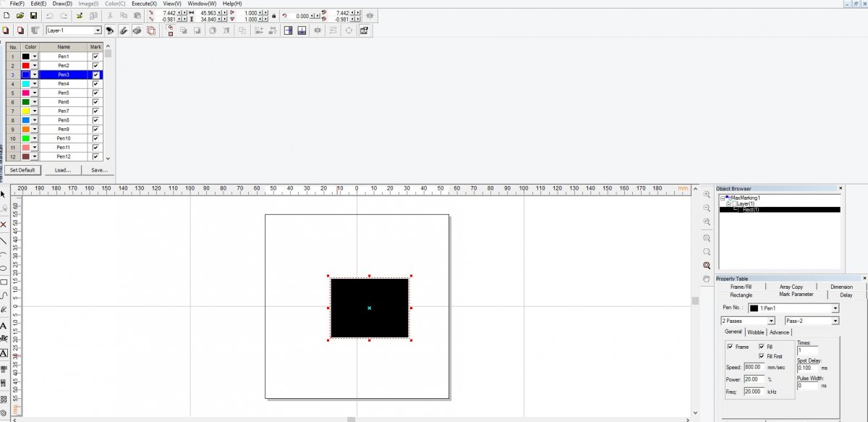Open the Execute menu
This screenshot has height=422, width=868.
[144, 4]
